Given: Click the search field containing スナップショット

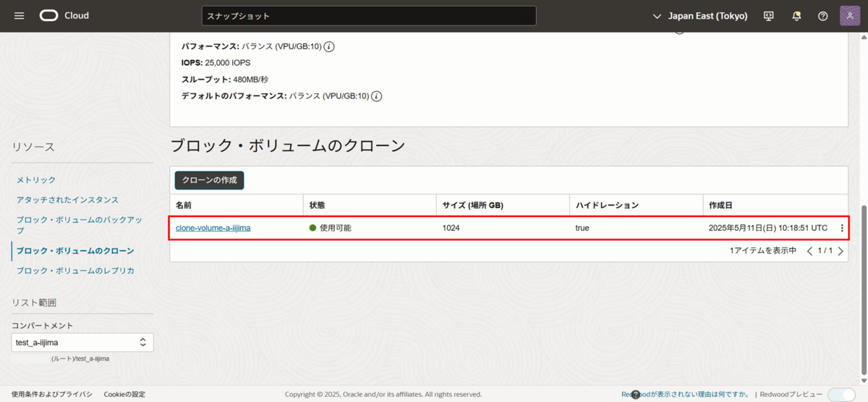Looking at the screenshot, I should point(369,16).
